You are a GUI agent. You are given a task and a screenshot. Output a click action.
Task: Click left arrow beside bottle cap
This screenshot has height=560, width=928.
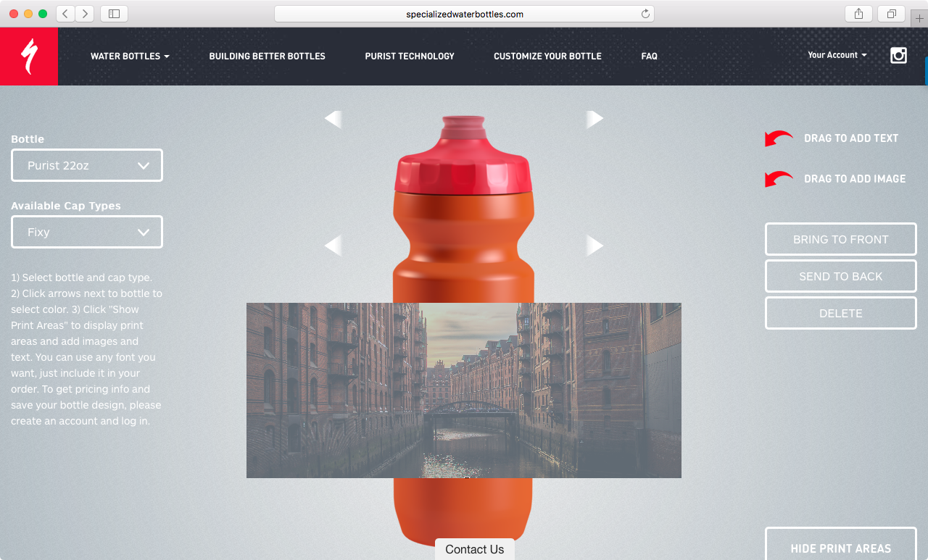[333, 120]
